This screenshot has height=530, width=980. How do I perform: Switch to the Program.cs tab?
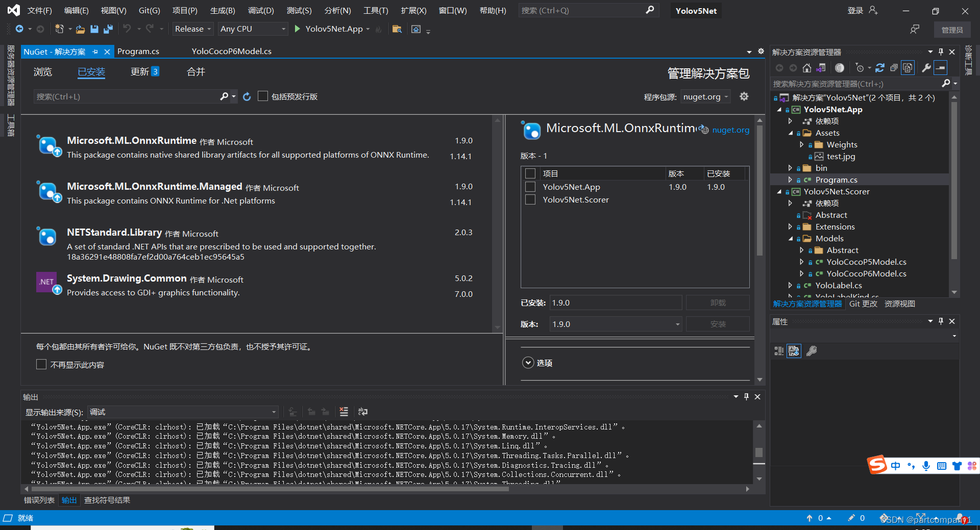138,52
